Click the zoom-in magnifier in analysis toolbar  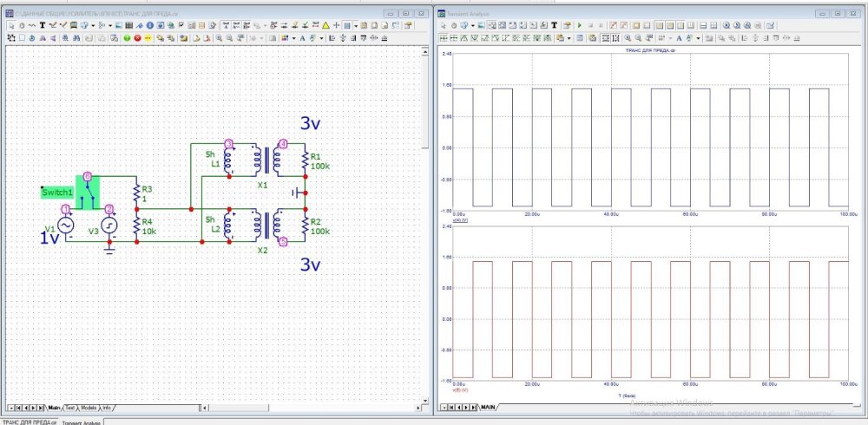click(x=627, y=38)
